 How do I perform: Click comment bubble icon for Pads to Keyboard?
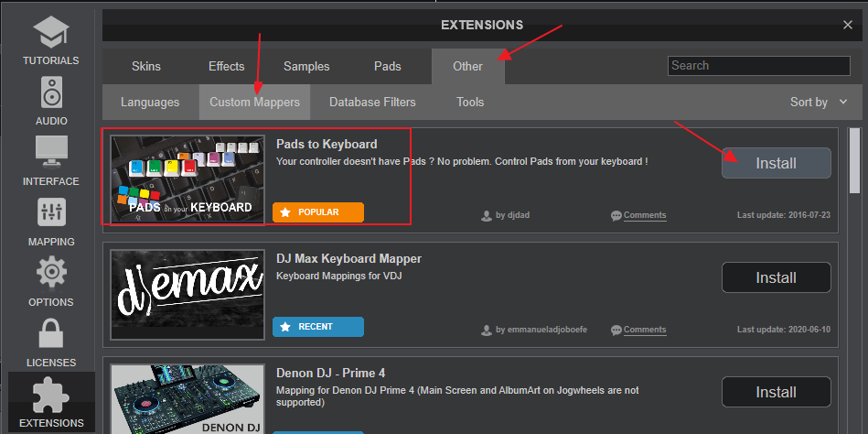click(x=616, y=215)
